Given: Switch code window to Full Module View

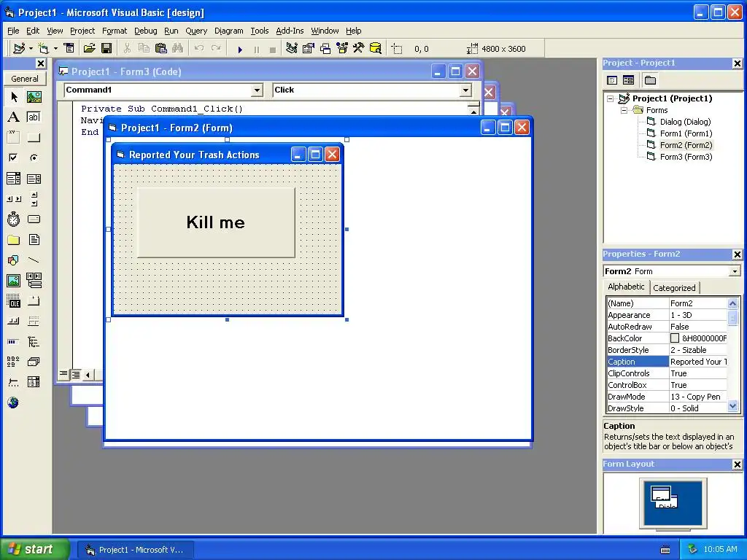Looking at the screenshot, I should (x=75, y=375).
